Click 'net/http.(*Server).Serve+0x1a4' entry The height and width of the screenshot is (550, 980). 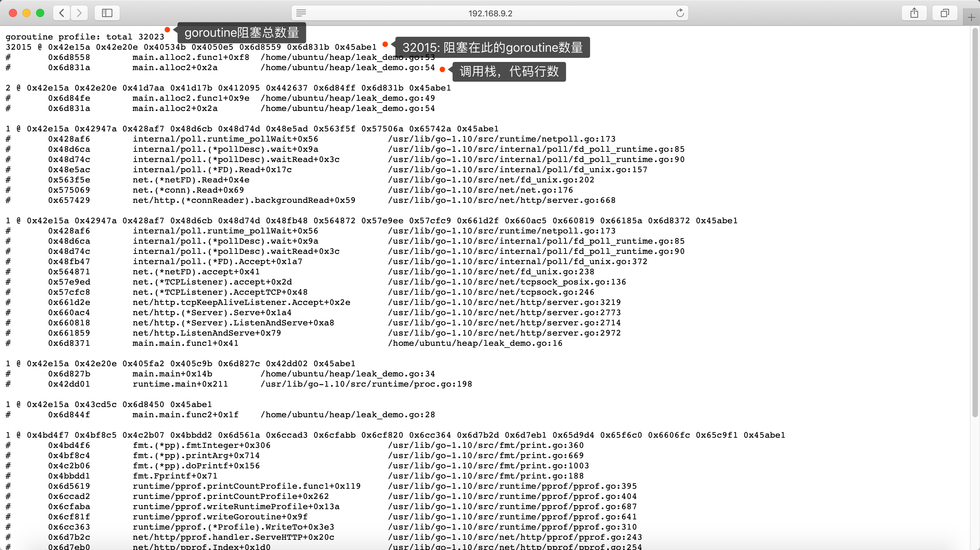pyautogui.click(x=212, y=313)
